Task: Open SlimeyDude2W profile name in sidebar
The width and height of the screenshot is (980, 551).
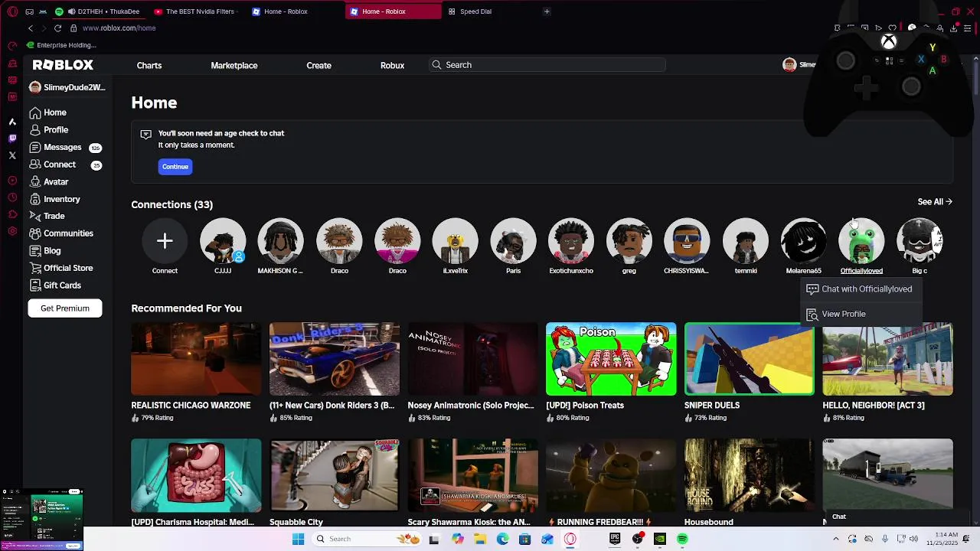Action: coord(67,87)
